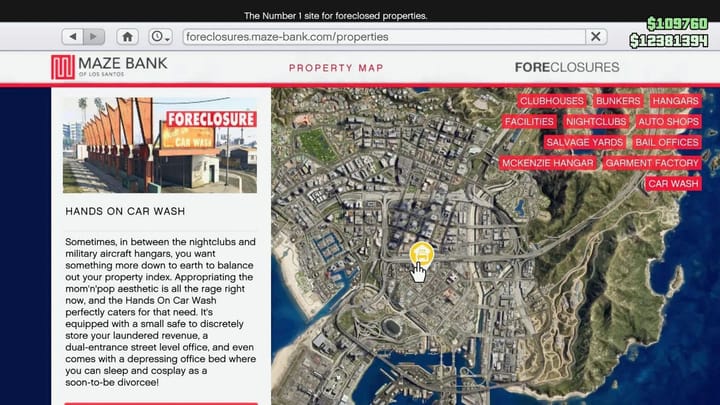Enable the Salvage Yards filter
This screenshot has width=720, height=405.
(x=584, y=142)
